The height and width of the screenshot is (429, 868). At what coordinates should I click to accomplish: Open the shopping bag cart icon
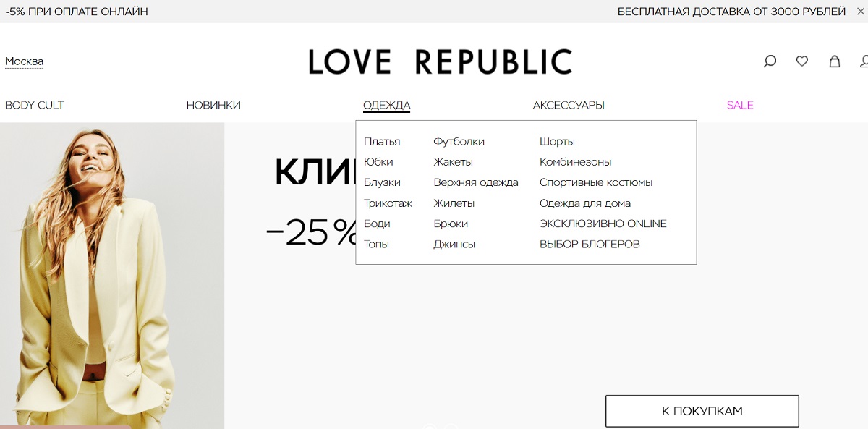pos(834,61)
